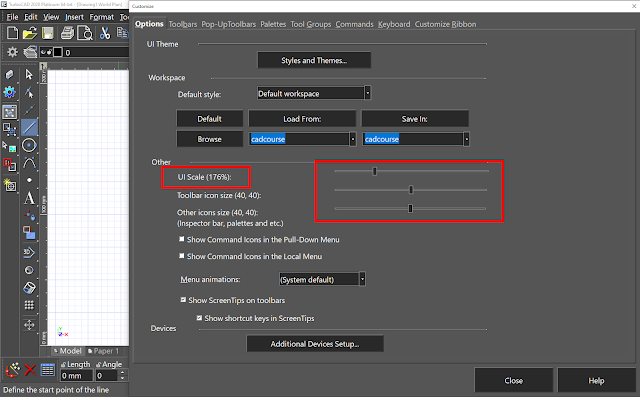This screenshot has width=640, height=397.
Task: Click the Cut scissors icon
Action: click(105, 33)
